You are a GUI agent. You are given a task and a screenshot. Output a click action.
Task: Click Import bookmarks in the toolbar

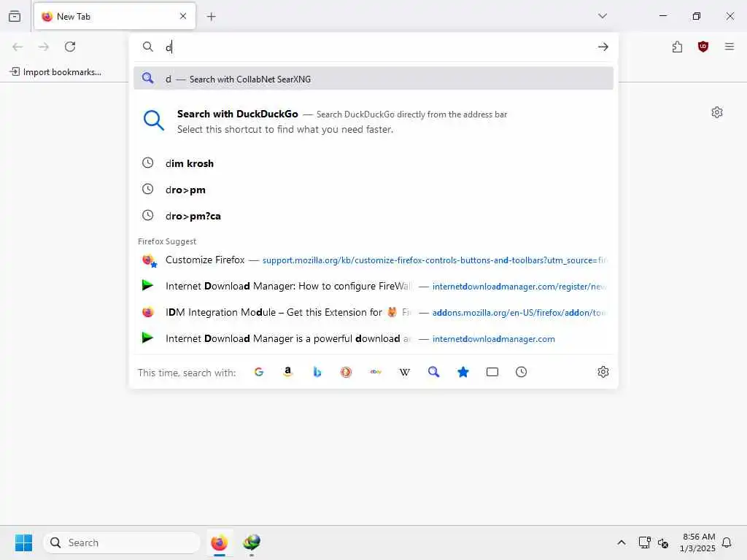(55, 72)
